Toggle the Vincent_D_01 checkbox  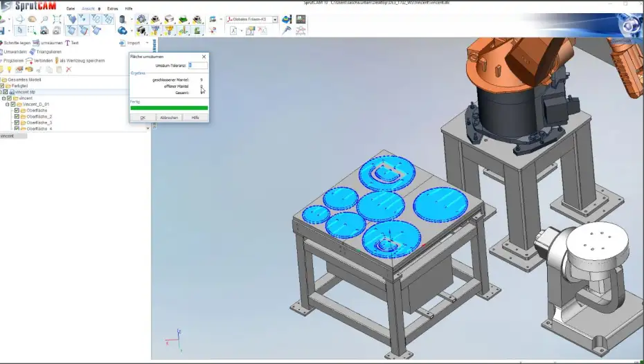tap(12, 104)
